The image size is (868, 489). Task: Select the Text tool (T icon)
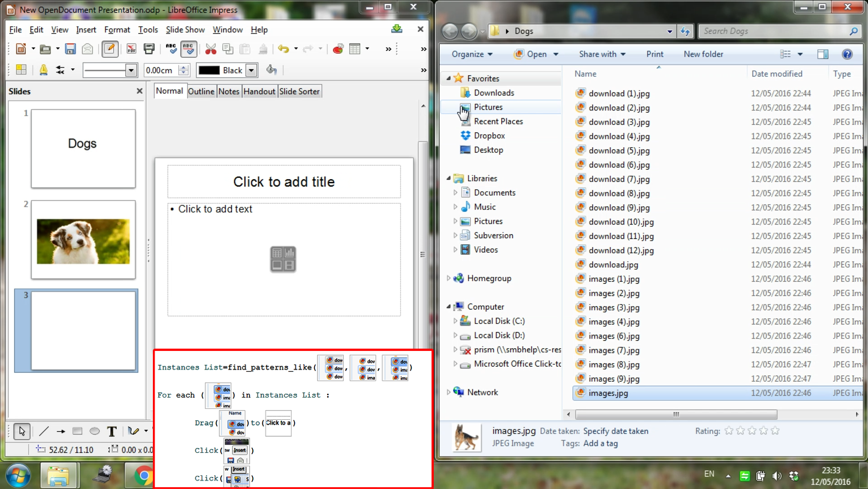pos(112,431)
